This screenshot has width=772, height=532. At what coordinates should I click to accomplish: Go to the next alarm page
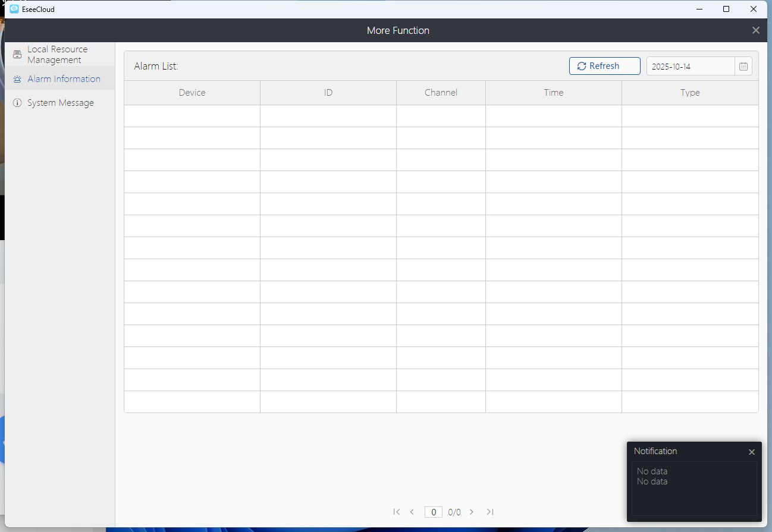(x=472, y=512)
